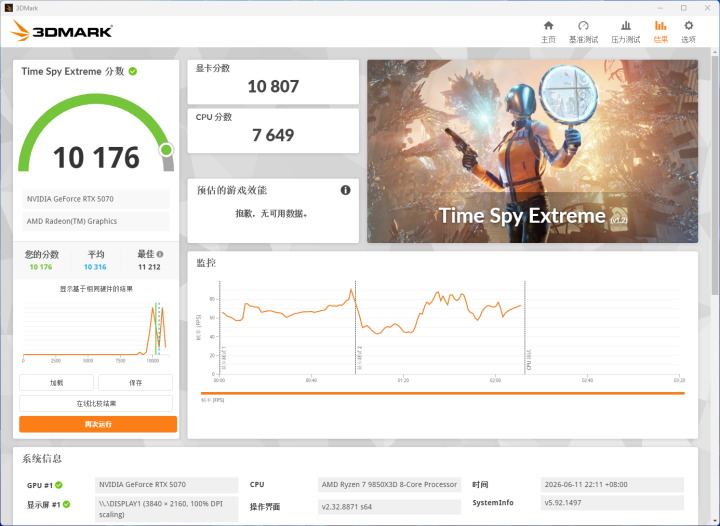
Task: Click the 在线比较结果 button
Action: [96, 403]
